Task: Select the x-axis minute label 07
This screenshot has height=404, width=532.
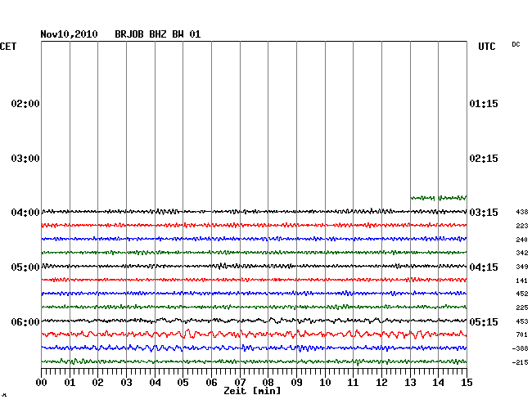Action: 240,383
